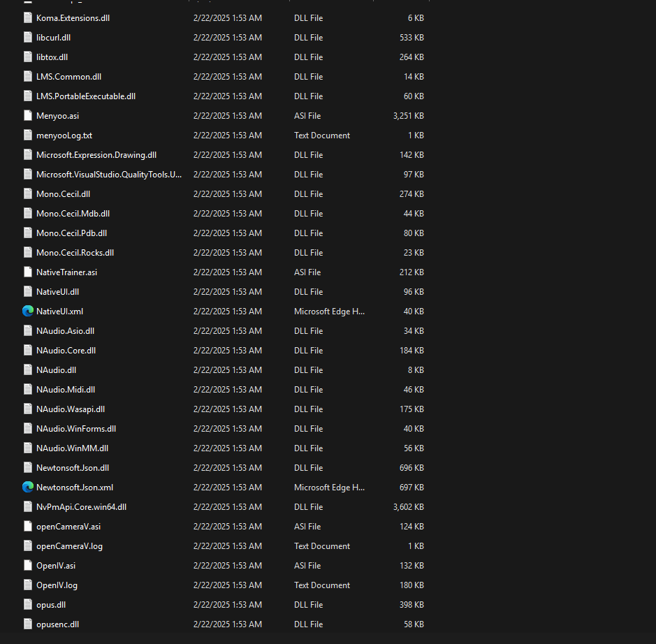Click the 3,251 KB size of Menyoo.asi
Screen dimensions: 656x644
click(408, 116)
